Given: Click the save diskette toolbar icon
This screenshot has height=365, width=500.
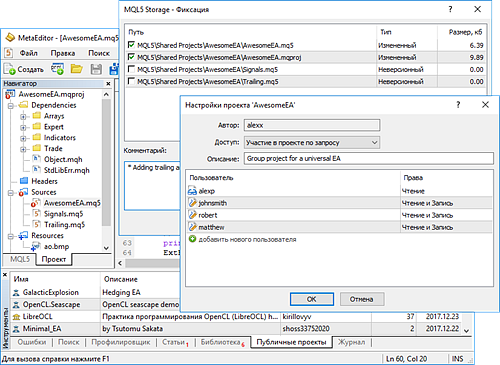Looking at the screenshot, I should click(96, 69).
